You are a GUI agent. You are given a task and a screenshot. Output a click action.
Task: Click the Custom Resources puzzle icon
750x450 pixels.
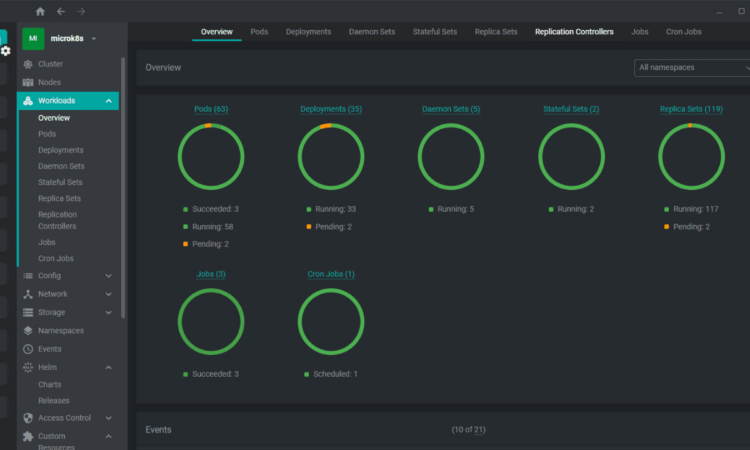pyautogui.click(x=28, y=437)
